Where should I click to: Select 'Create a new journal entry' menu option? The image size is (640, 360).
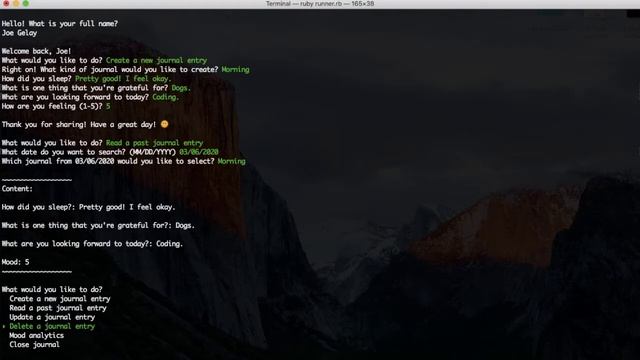pyautogui.click(x=60, y=299)
